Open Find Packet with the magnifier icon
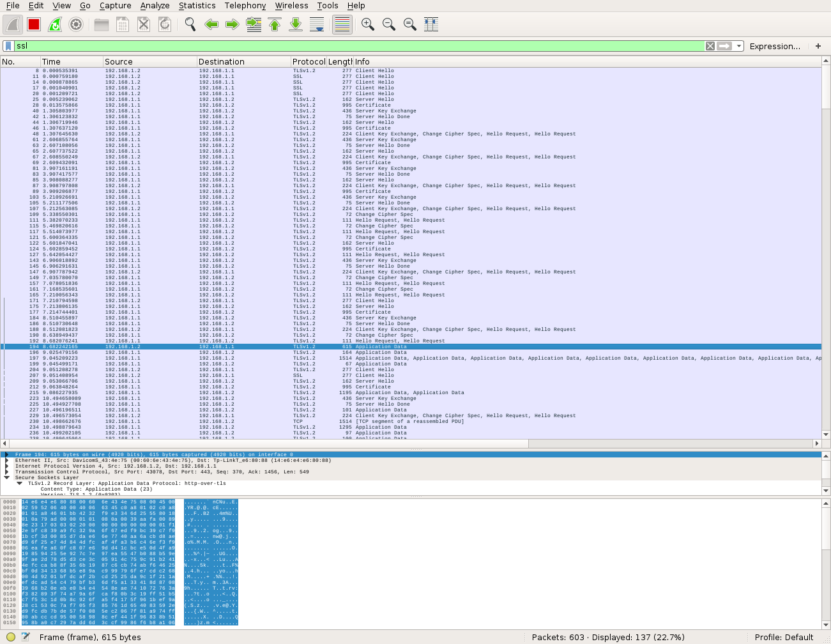 coord(190,24)
